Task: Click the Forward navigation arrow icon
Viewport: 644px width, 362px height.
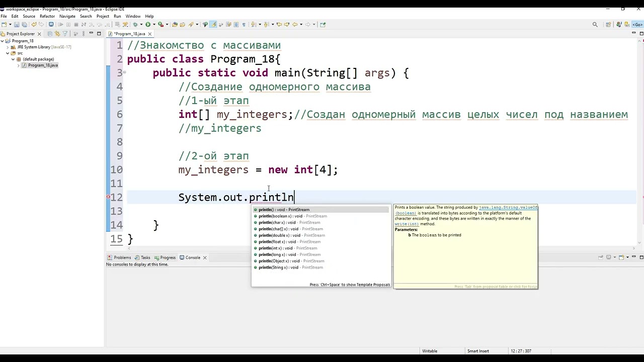Action: [307, 24]
